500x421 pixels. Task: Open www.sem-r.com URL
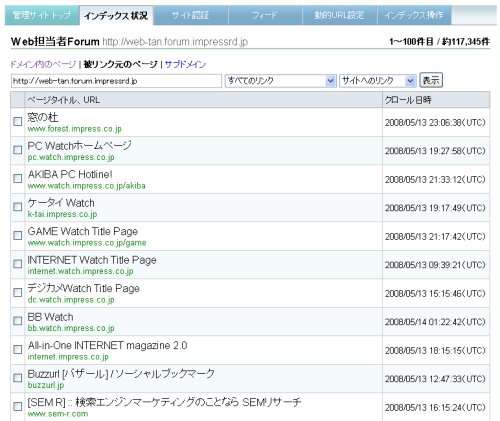(x=58, y=414)
